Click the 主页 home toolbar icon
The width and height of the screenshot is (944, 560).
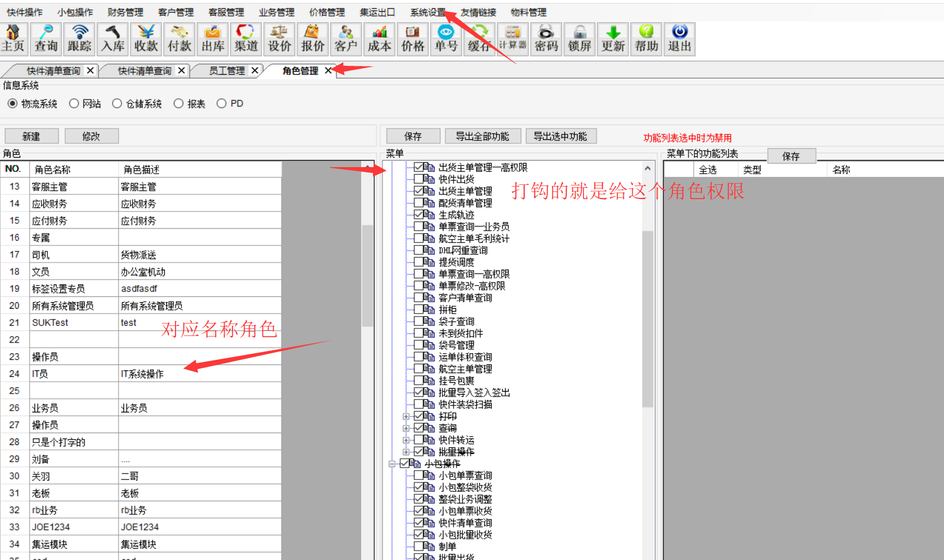(14, 39)
